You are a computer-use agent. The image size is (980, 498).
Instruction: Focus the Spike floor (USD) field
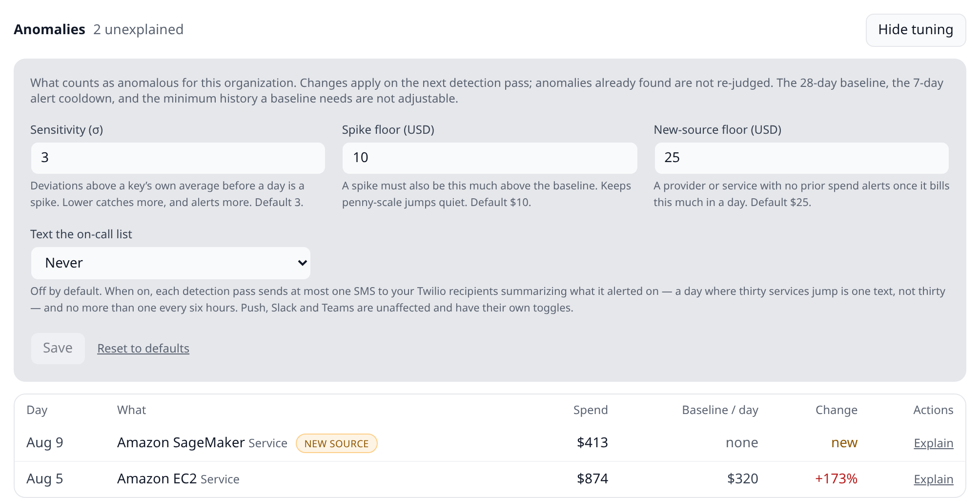tap(490, 158)
